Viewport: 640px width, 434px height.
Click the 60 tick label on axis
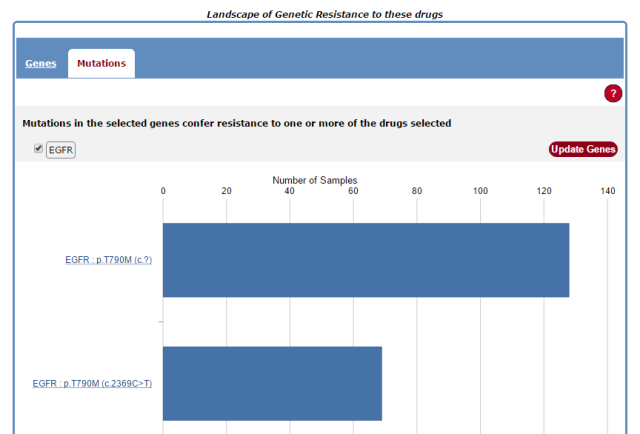pos(353,191)
